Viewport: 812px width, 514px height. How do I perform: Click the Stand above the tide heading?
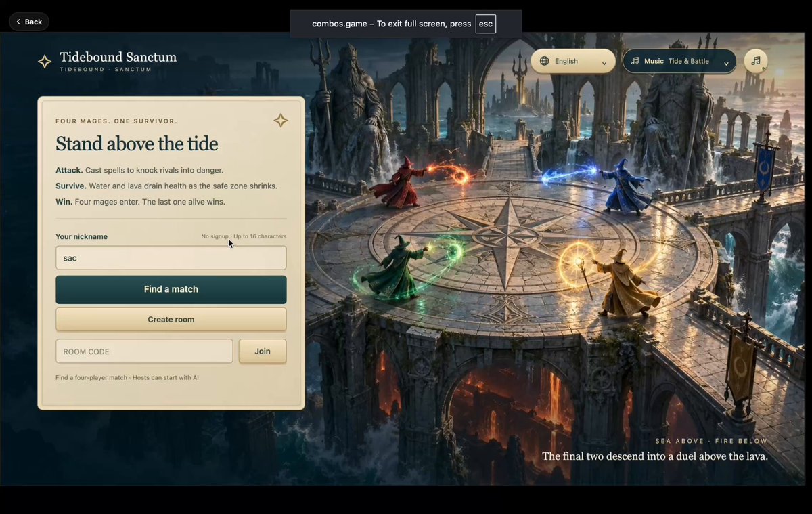137,144
